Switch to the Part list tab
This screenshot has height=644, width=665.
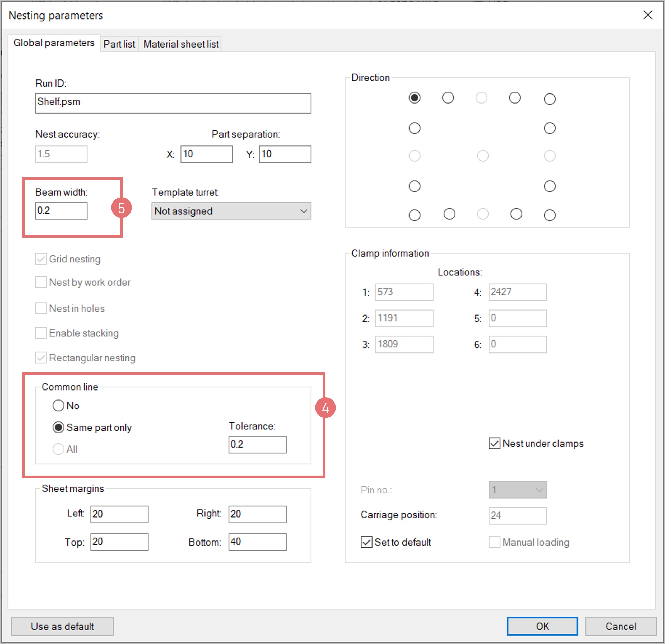point(119,44)
